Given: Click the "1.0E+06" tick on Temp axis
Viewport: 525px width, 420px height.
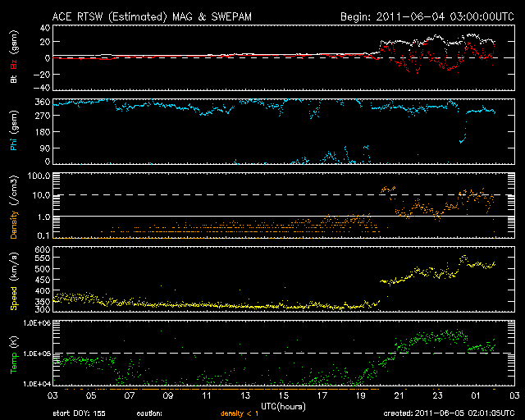Looking at the screenshot, I should pyautogui.click(x=37, y=323).
